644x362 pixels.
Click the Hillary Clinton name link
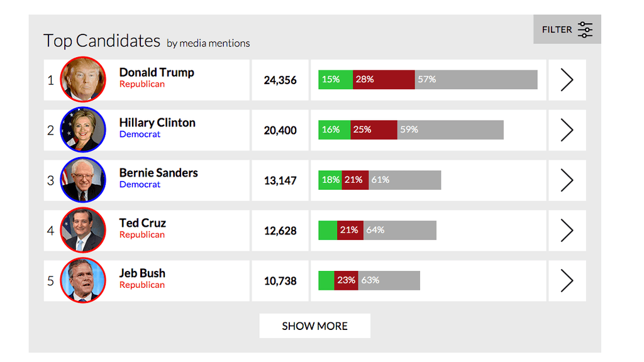157,123
